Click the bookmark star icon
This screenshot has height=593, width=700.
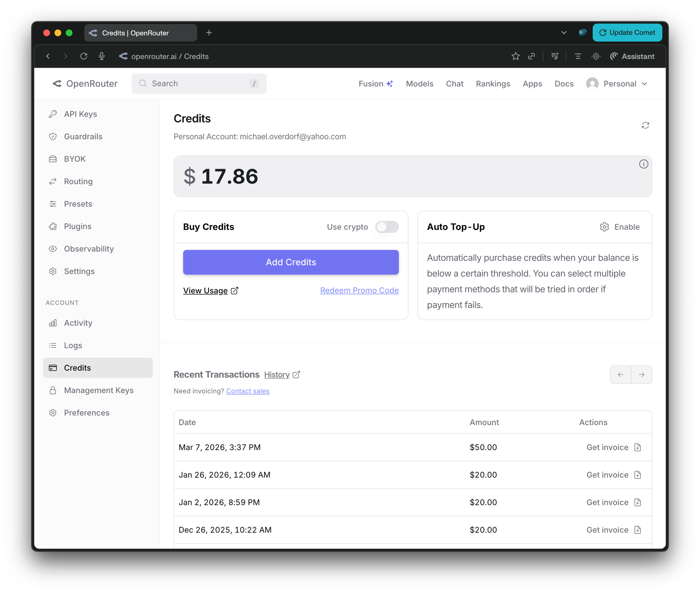515,56
